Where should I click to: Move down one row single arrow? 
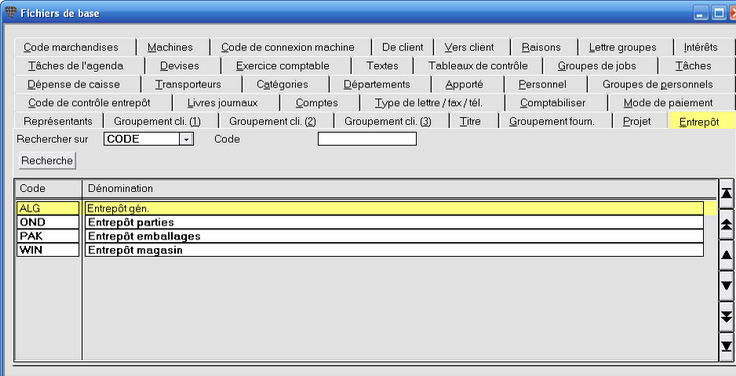coord(727,285)
